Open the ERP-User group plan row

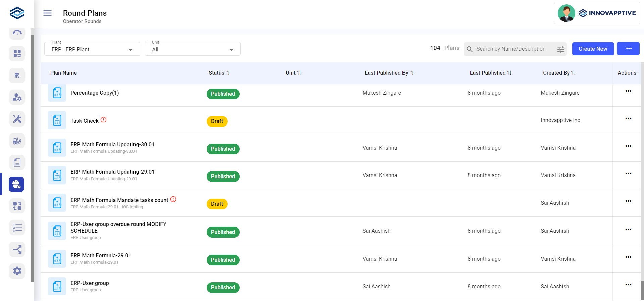90,283
